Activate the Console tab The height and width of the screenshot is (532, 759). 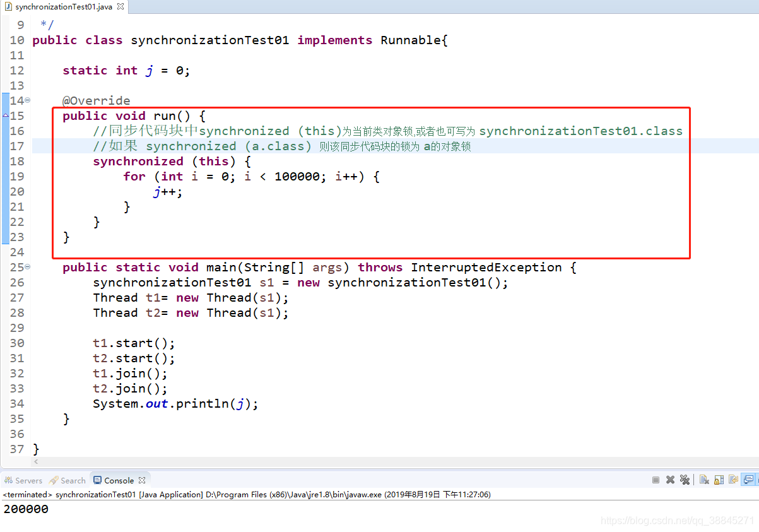tap(119, 480)
